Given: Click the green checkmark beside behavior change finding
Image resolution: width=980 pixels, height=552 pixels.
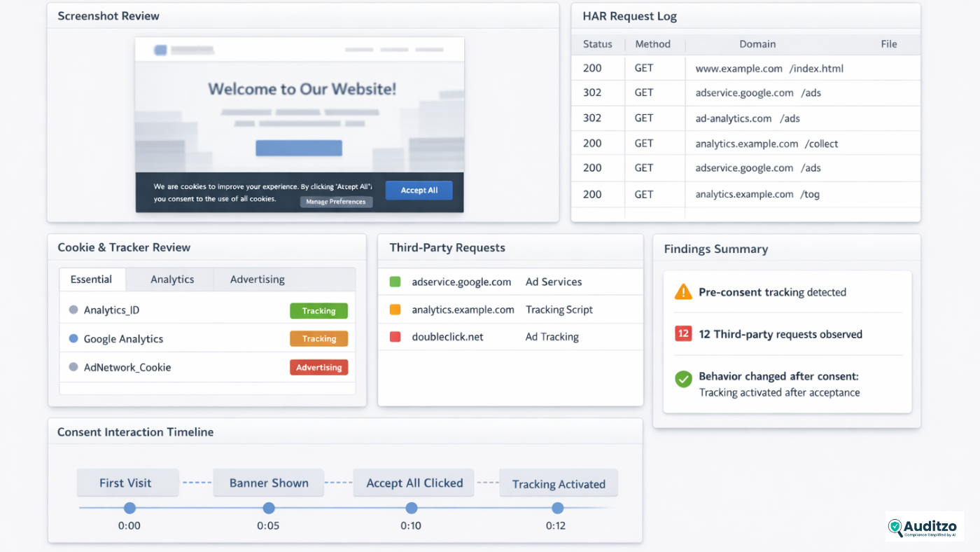Looking at the screenshot, I should pyautogui.click(x=682, y=380).
